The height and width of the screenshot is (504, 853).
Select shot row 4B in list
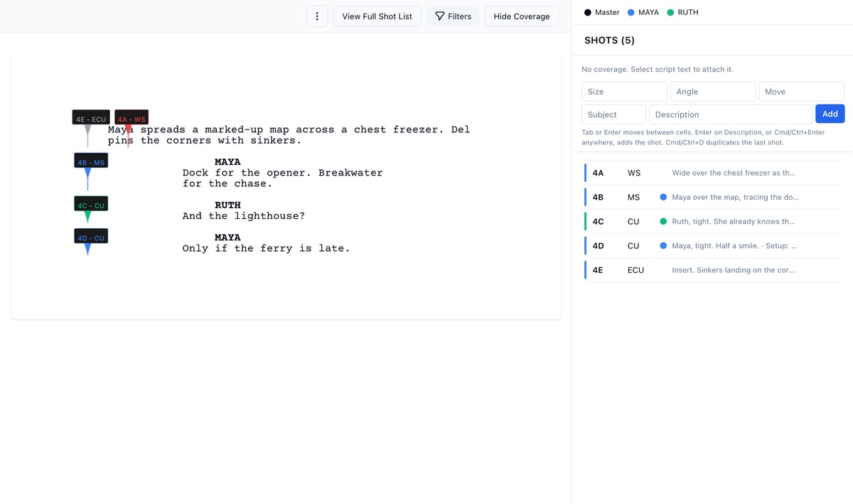pyautogui.click(x=713, y=197)
